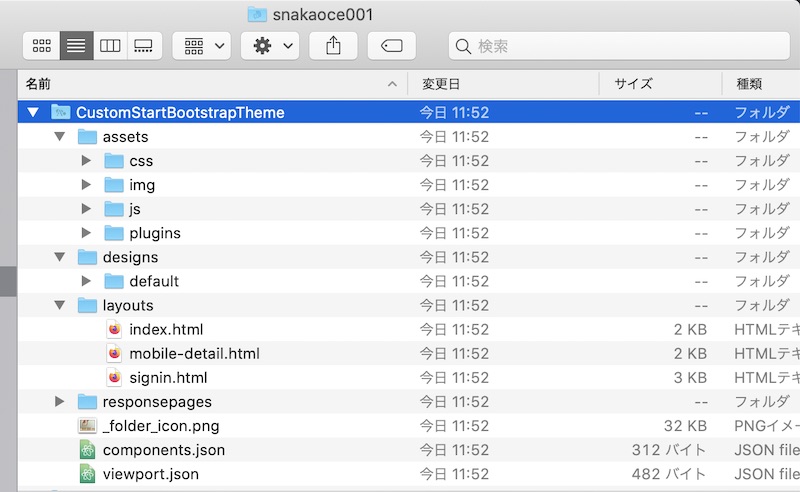Switch to gallery view in toolbar
The width and height of the screenshot is (800, 492).
point(144,46)
